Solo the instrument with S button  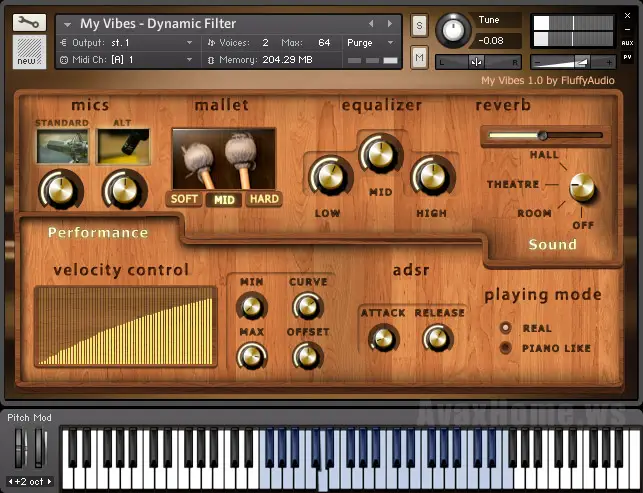(419, 25)
